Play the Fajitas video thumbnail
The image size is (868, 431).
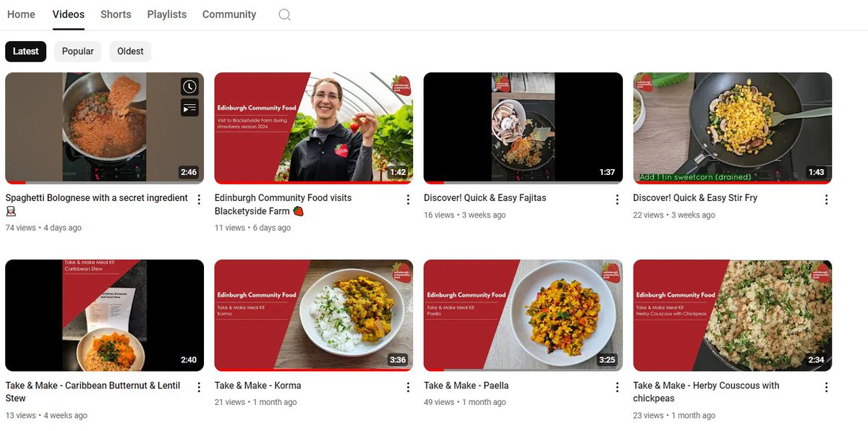click(523, 128)
